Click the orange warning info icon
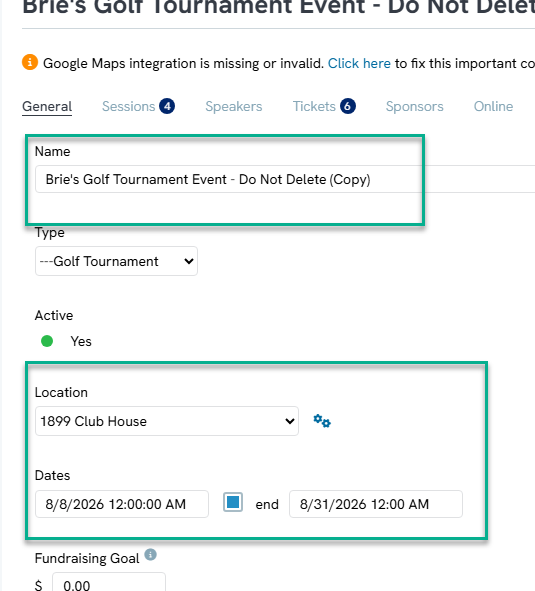This screenshot has height=591, width=535. tap(30, 62)
